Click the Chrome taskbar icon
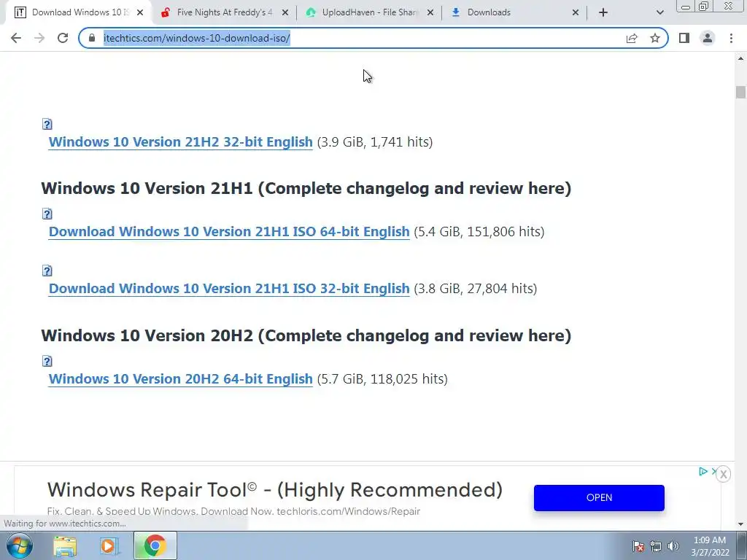Screen dimensions: 747x560 click(155, 545)
